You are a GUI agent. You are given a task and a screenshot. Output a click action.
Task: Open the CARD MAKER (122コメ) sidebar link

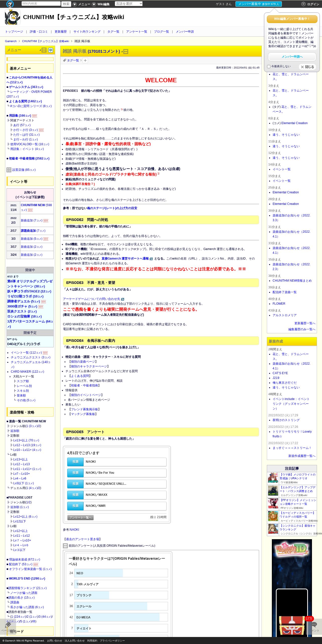[27, 372]
